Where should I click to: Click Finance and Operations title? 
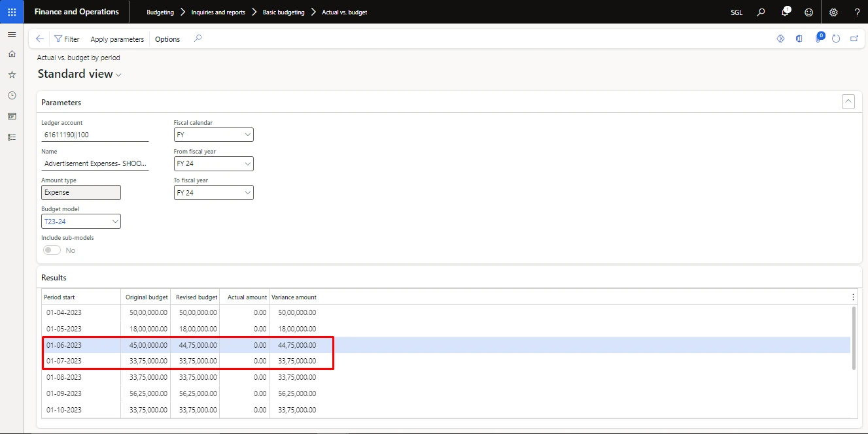click(77, 12)
